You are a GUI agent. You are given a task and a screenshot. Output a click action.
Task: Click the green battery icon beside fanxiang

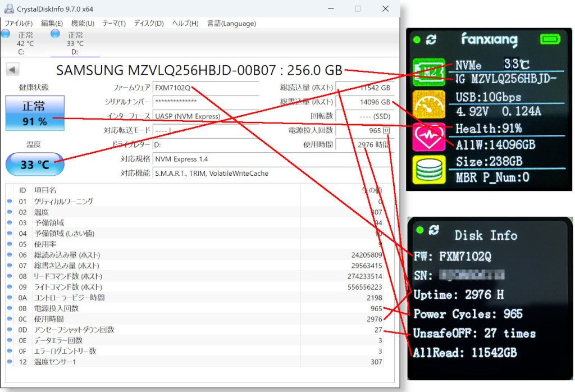pyautogui.click(x=551, y=39)
